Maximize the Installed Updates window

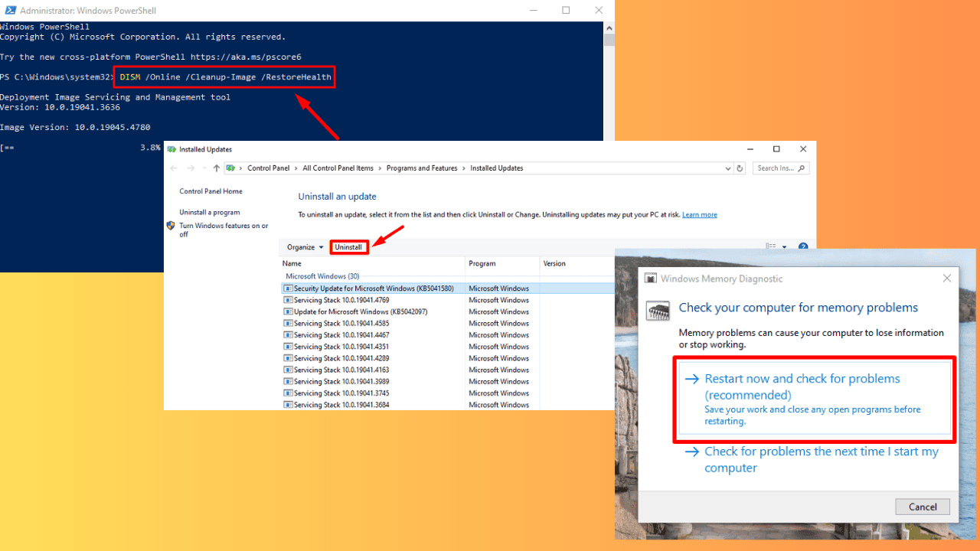[776, 149]
